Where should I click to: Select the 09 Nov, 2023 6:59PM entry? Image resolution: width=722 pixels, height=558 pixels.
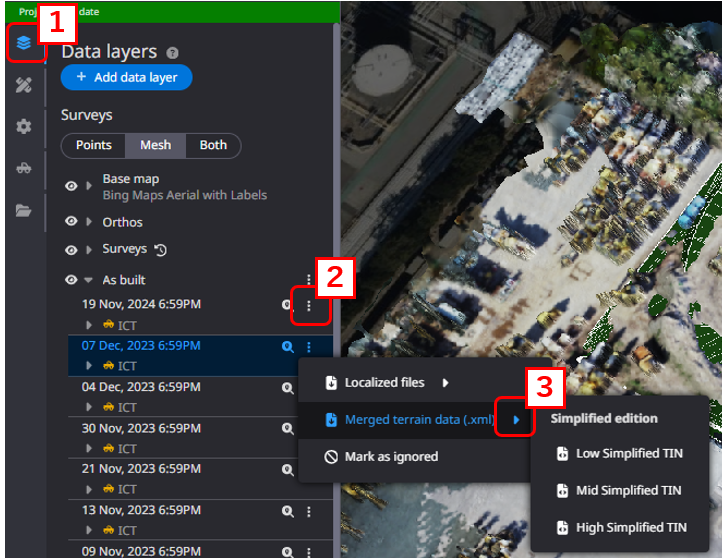pos(141,551)
